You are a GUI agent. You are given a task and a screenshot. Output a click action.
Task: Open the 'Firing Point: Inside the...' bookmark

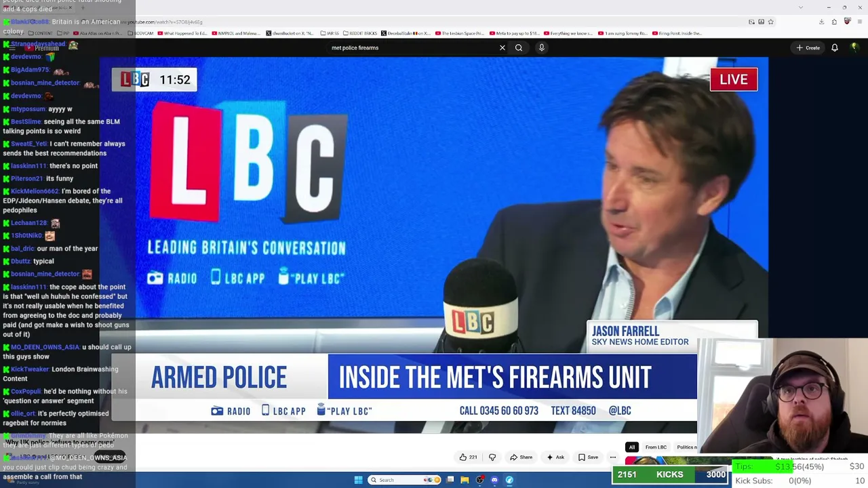pos(677,33)
